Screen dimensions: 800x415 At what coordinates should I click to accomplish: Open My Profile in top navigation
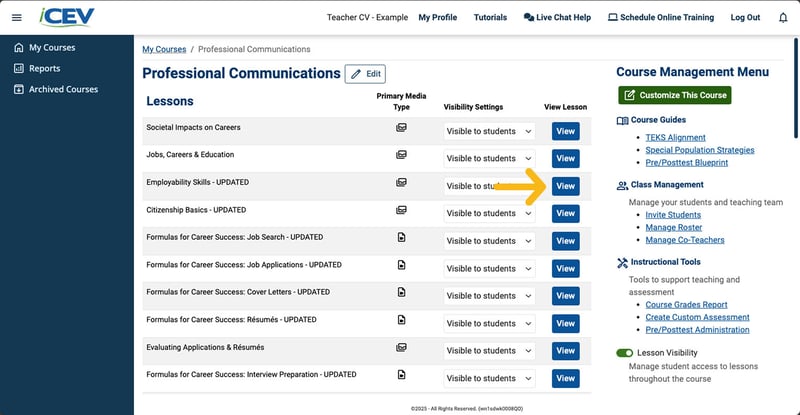click(438, 17)
